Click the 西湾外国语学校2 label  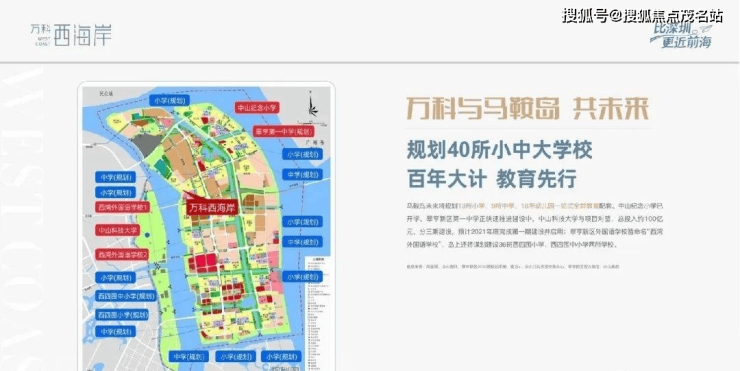(123, 255)
